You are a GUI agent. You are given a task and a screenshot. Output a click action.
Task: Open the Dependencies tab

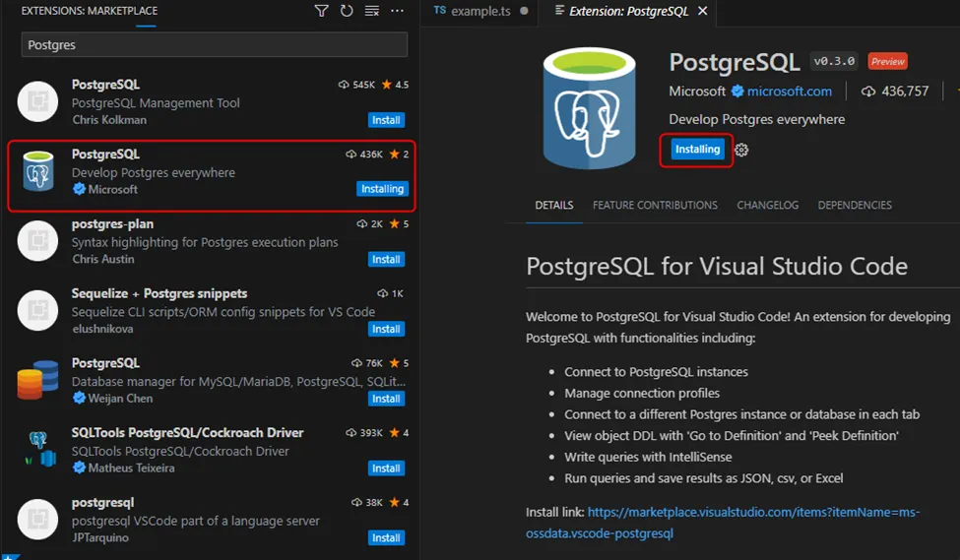(855, 206)
